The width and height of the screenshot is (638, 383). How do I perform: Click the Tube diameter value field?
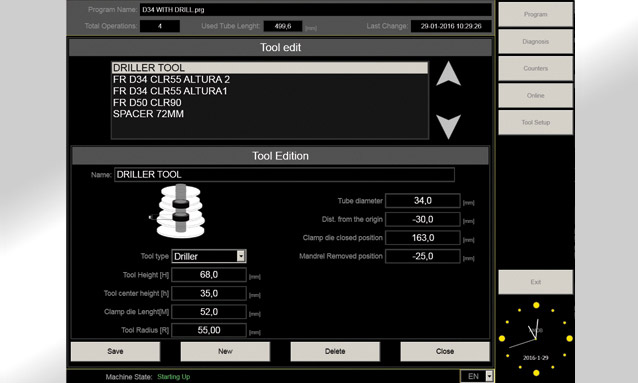pyautogui.click(x=423, y=201)
